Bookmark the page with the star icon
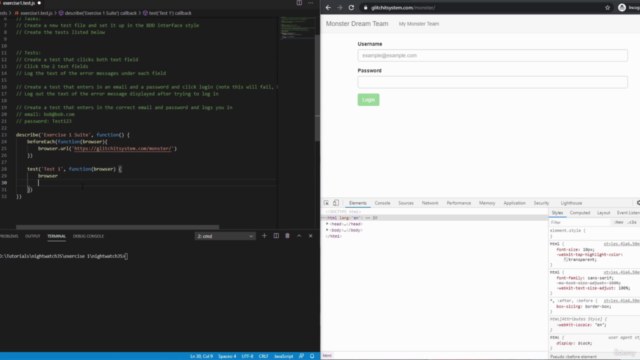 click(607, 7)
